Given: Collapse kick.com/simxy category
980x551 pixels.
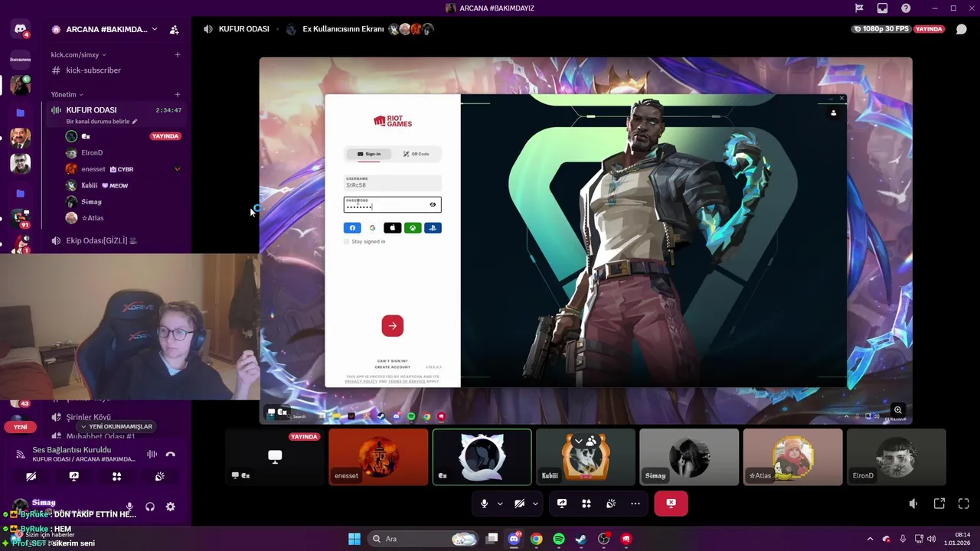Looking at the screenshot, I should coord(78,54).
